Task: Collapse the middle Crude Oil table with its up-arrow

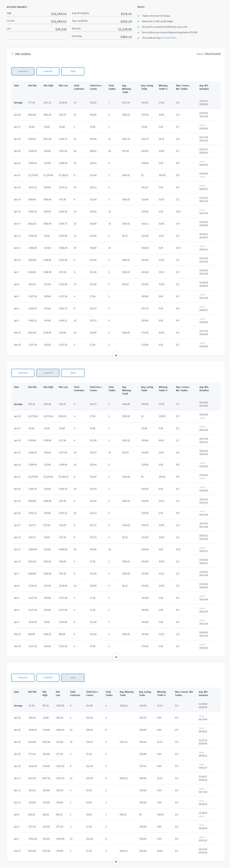Action: [116, 657]
